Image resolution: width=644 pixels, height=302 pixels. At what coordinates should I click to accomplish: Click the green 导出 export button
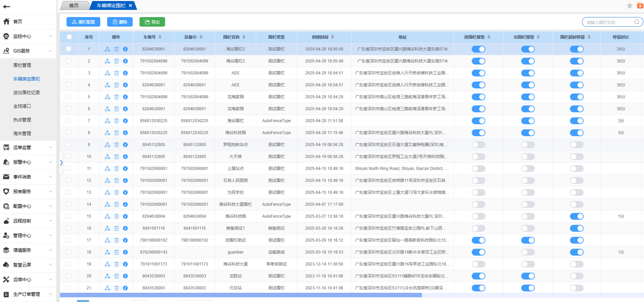[152, 22]
